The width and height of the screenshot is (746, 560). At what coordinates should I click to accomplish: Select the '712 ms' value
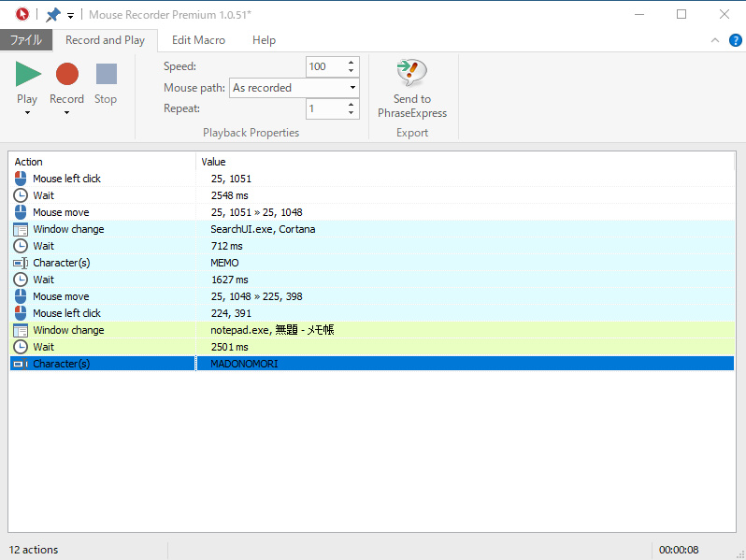pos(227,246)
